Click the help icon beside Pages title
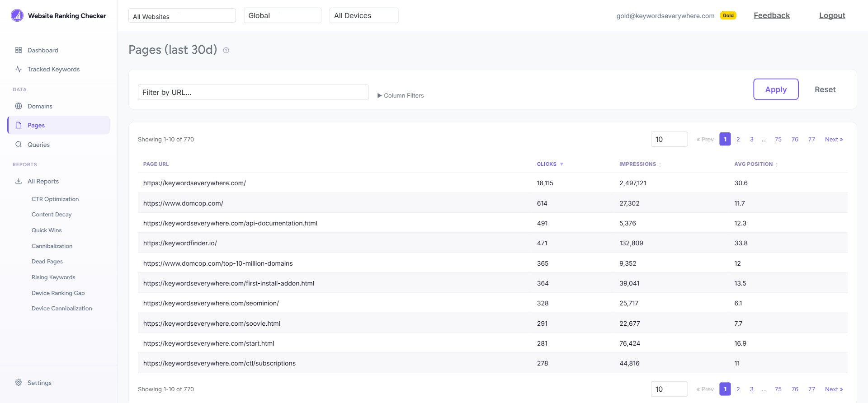Image resolution: width=868 pixels, height=403 pixels. (226, 50)
